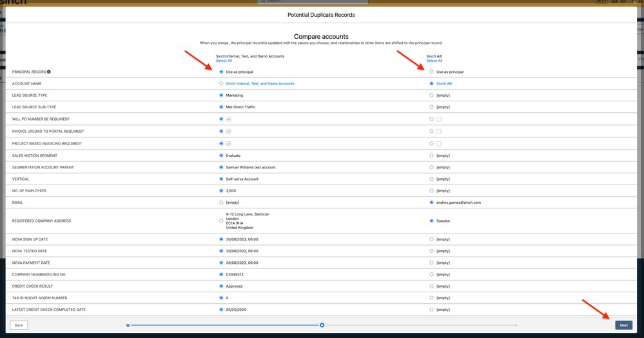The image size is (644, 338).
Task: Select Nova Payment Date 30/08/2023 radio
Action: point(221,263)
